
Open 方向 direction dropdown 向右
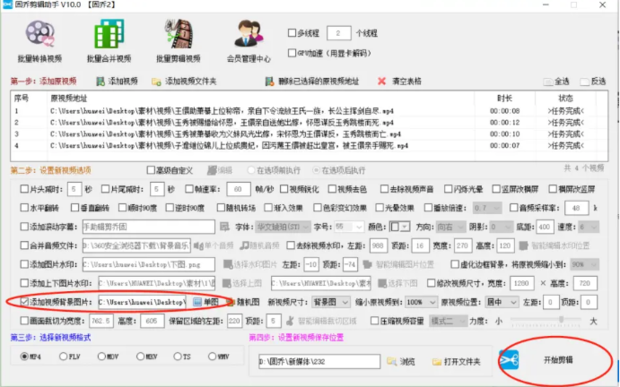(x=450, y=227)
